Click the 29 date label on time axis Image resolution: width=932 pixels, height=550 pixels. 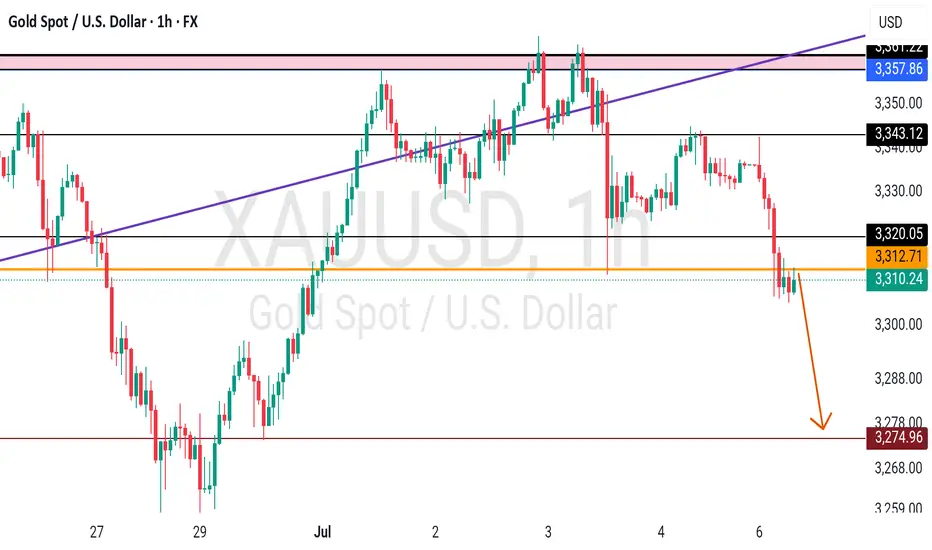(x=200, y=532)
